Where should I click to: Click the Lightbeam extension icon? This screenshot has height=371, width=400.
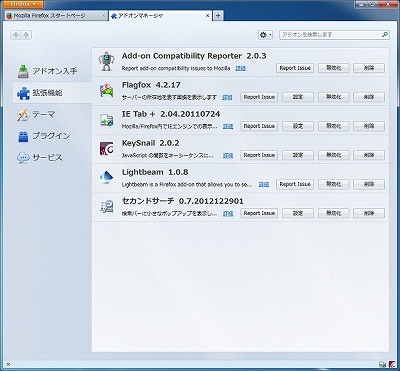tap(107, 178)
